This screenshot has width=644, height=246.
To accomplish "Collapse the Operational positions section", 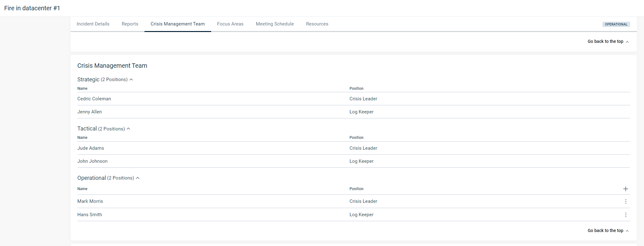I will click(138, 178).
